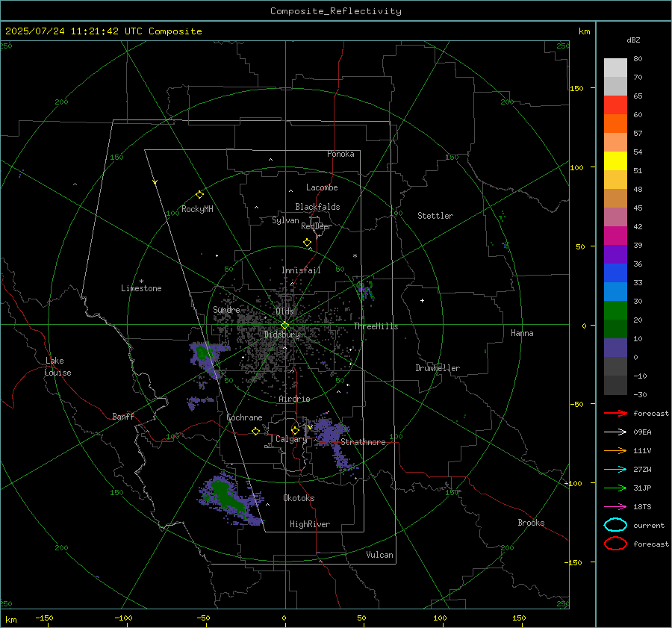Screen dimensions: 672x628
Task: Click the RedDeer city label
Action: click(x=317, y=226)
